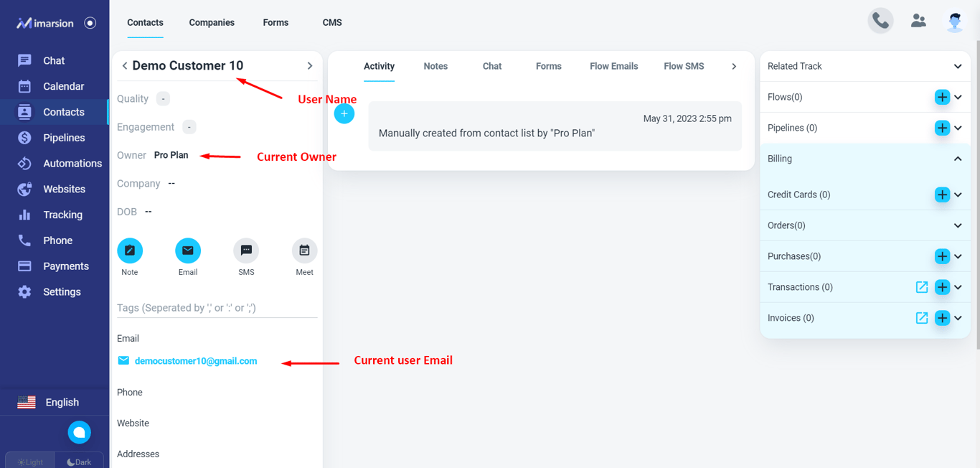
Task: Click the Tags input field
Action: 217,308
